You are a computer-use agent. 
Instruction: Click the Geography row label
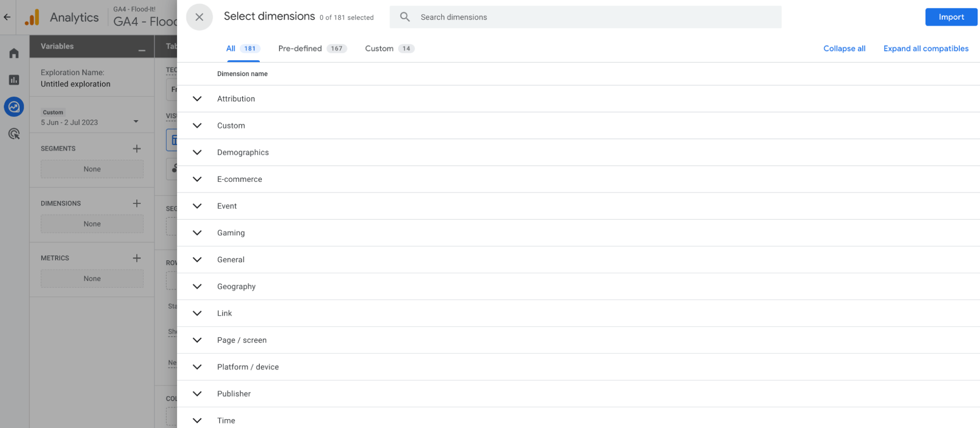236,286
